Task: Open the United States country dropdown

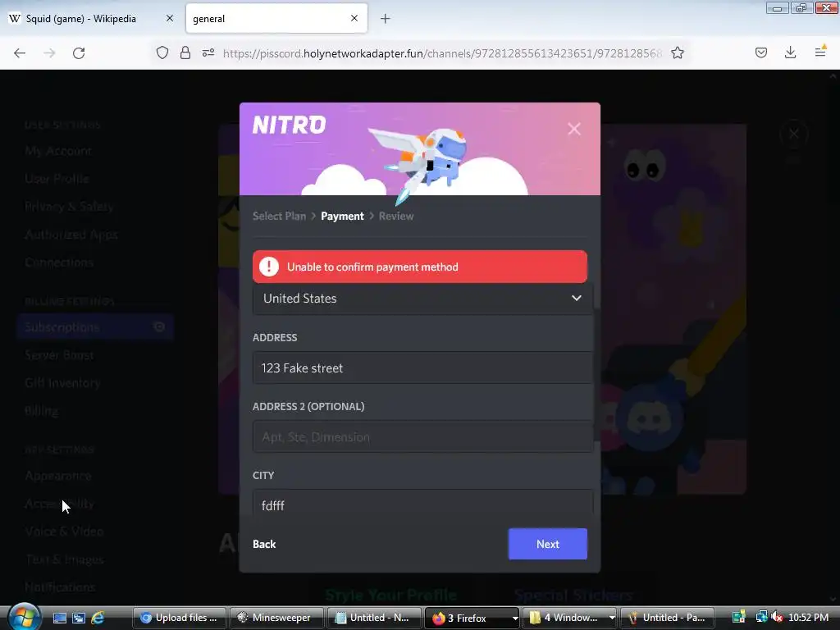Action: 422,299
